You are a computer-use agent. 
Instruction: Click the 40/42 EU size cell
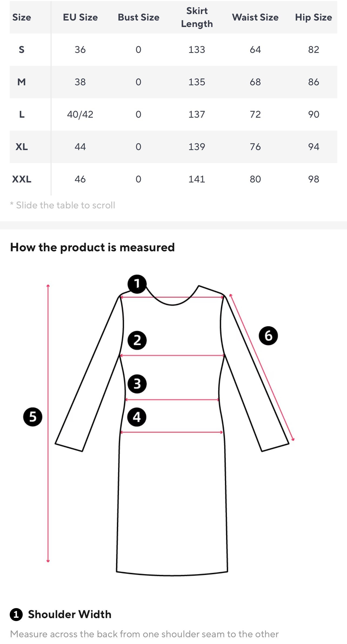coord(80,114)
